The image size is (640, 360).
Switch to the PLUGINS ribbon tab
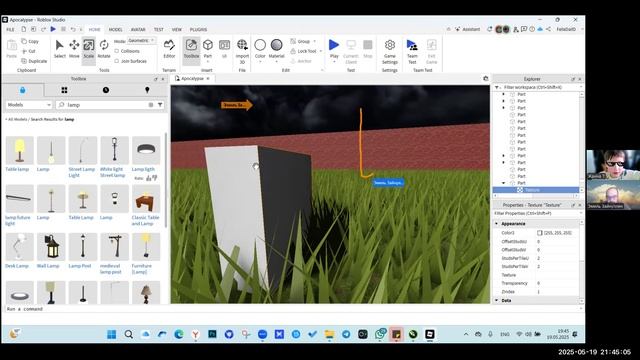198,29
